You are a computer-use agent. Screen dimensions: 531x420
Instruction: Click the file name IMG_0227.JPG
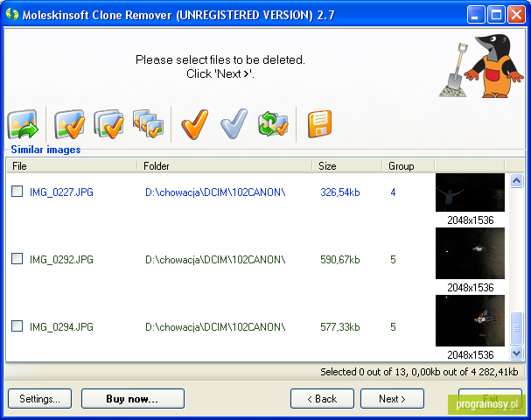pos(61,192)
